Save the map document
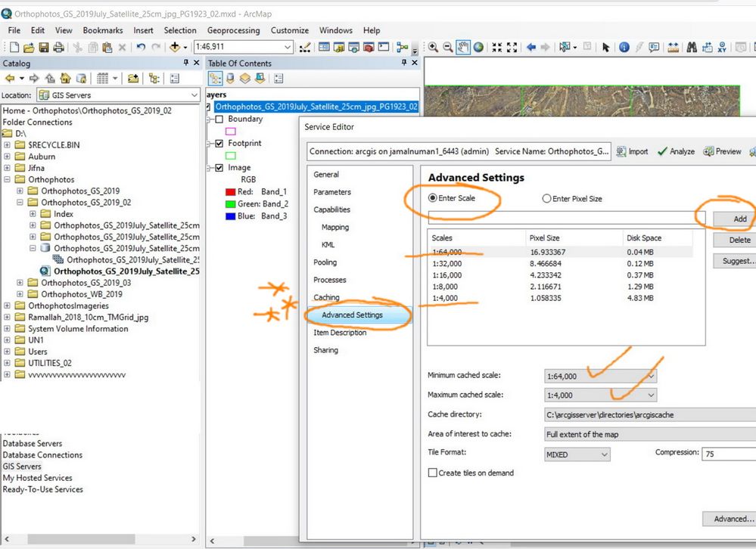The image size is (756, 549). coord(44,47)
